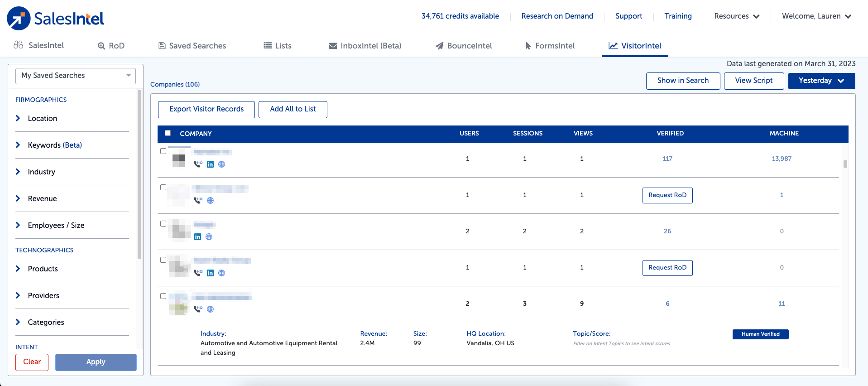This screenshot has width=868, height=386.
Task: Open the LinkedIn icon in the fourth company row
Action: 210,273
